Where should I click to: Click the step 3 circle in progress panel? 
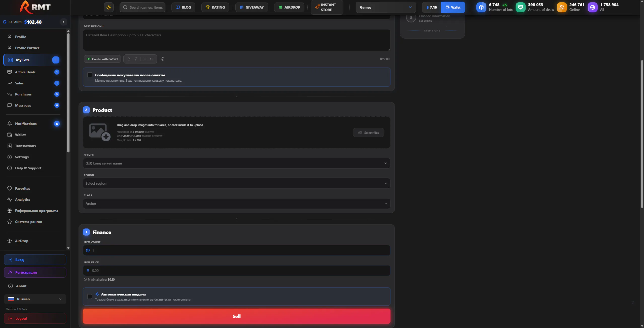click(x=411, y=18)
